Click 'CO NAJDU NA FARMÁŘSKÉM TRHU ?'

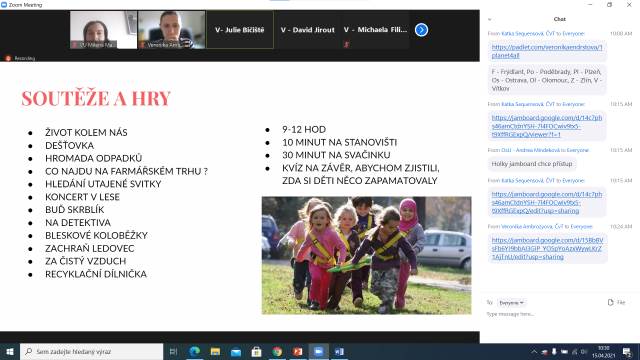tap(127, 171)
